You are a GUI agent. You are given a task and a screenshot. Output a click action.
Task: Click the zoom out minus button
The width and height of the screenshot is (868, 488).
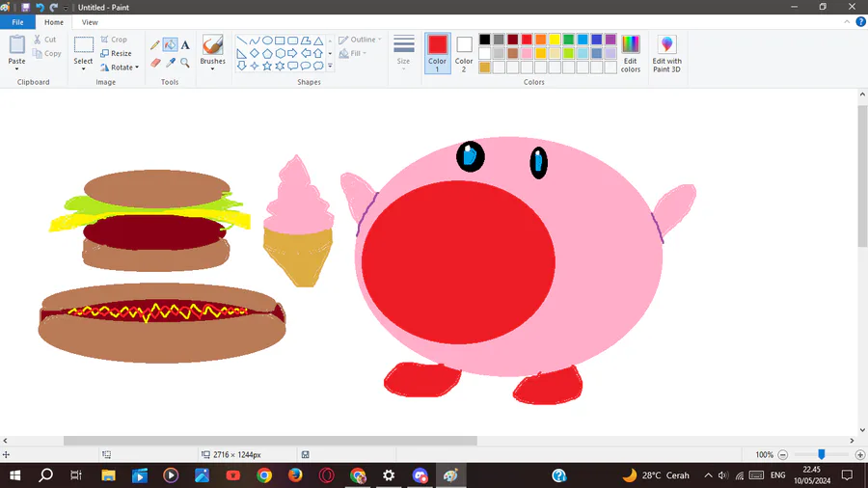(783, 455)
